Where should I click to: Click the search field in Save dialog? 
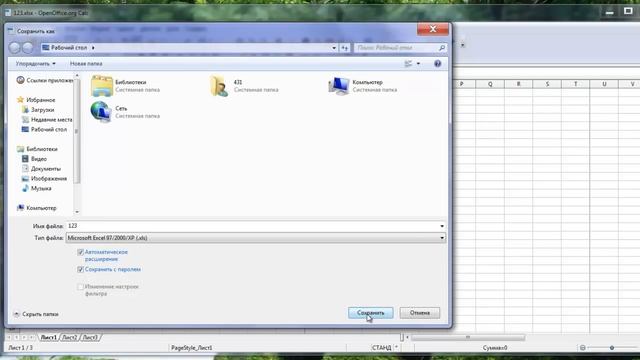click(x=396, y=48)
